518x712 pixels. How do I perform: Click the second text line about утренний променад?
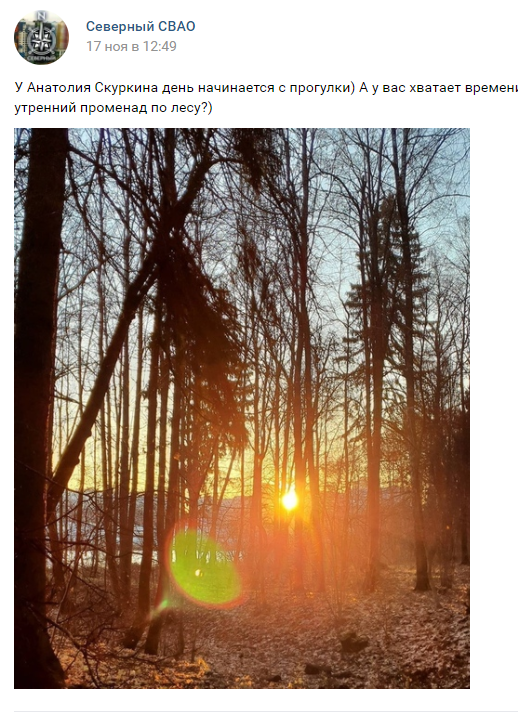click(113, 108)
